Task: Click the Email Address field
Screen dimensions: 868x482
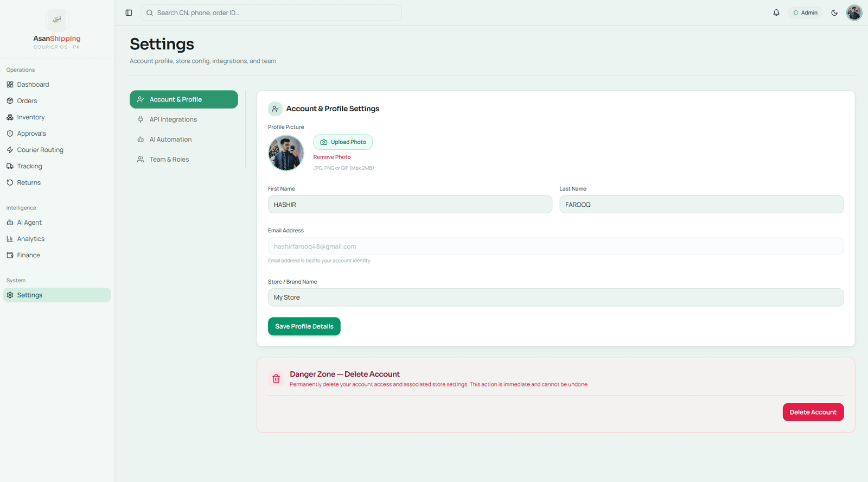Action: 556,246
